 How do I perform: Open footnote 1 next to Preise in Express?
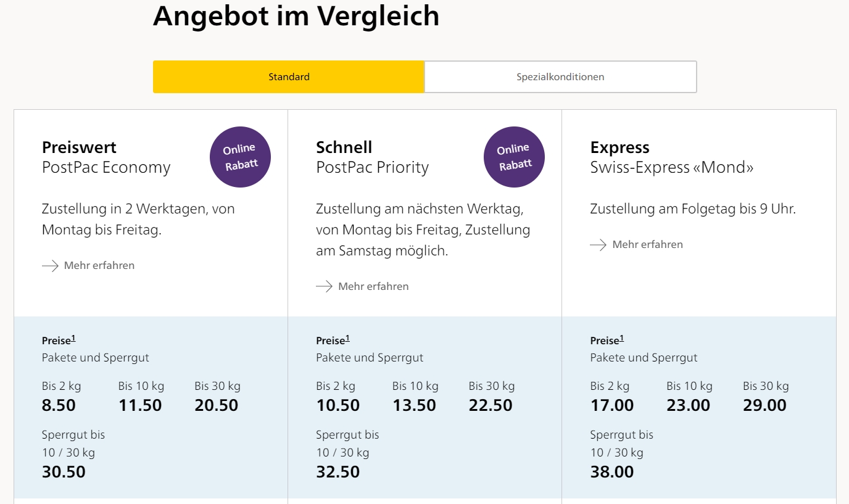click(x=621, y=339)
